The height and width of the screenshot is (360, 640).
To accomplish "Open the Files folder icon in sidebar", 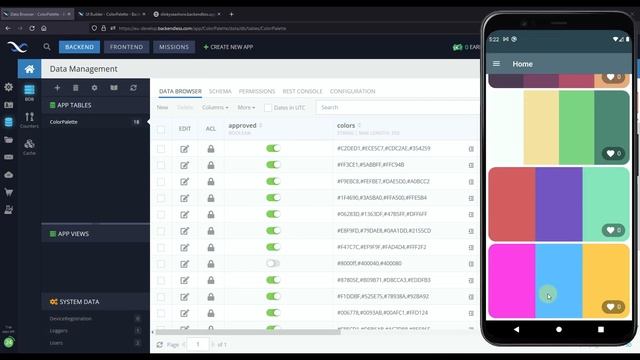I will [9, 140].
